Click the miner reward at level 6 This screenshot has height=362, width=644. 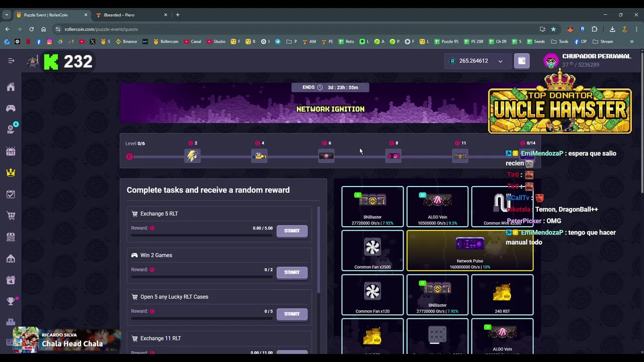click(326, 156)
